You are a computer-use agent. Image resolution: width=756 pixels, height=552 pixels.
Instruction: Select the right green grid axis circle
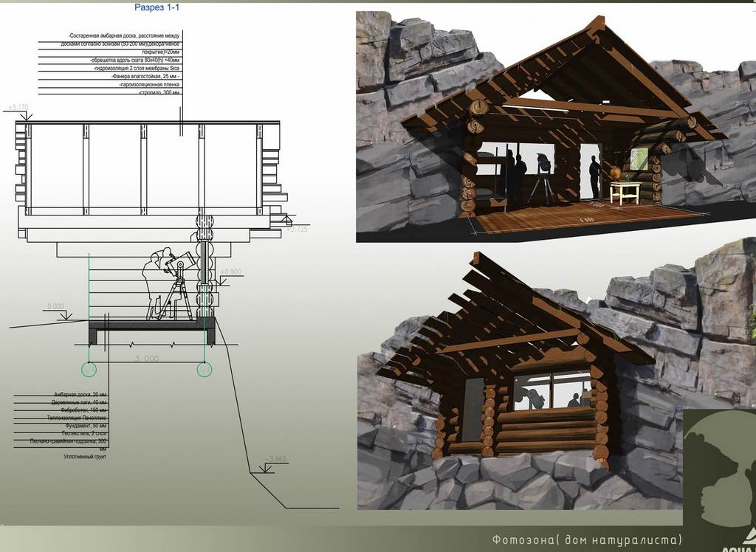tap(205, 369)
